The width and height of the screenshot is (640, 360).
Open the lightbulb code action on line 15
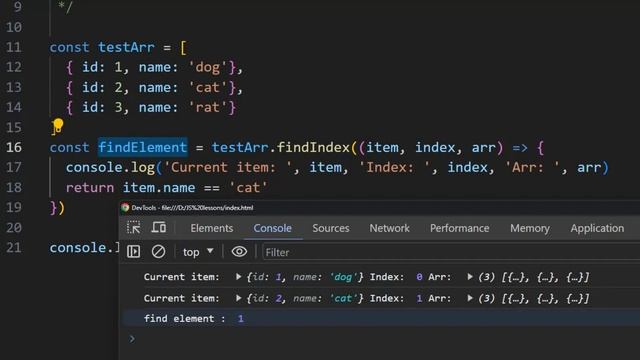pos(58,126)
